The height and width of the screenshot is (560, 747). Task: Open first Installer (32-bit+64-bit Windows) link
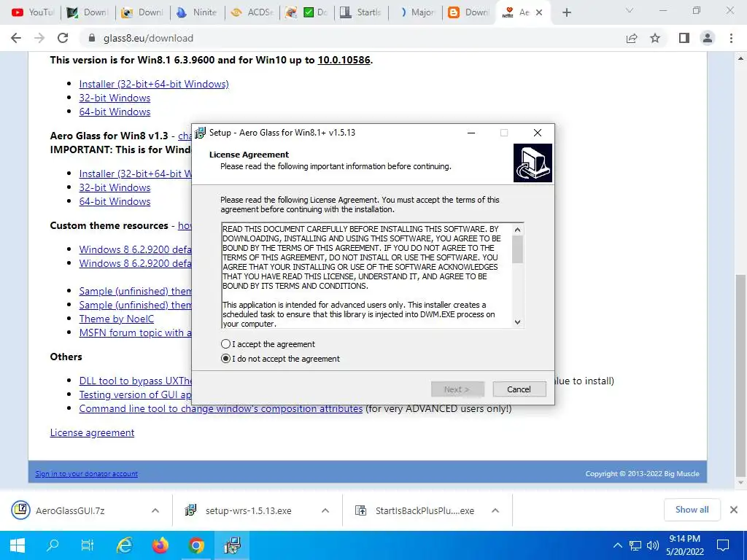(x=154, y=84)
